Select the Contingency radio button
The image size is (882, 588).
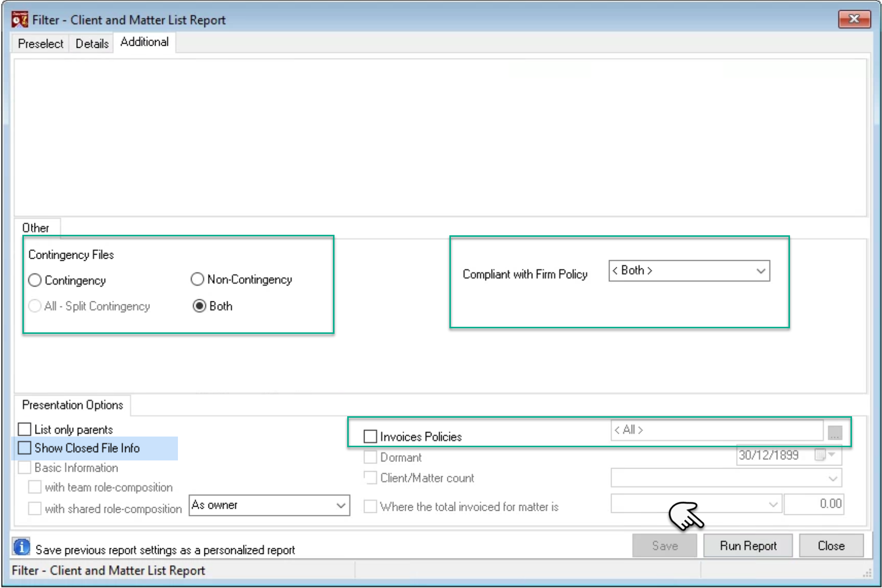pos(35,280)
